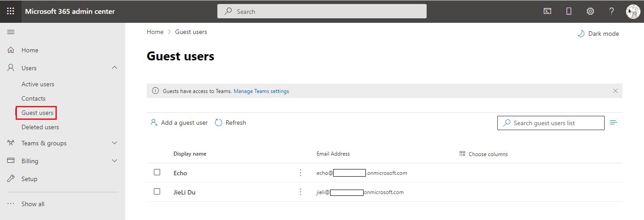
Task: Open more actions for Echo
Action: (x=301, y=173)
